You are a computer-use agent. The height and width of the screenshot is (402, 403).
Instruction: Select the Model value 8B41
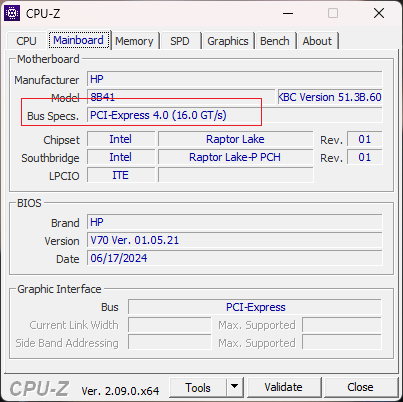coord(181,97)
